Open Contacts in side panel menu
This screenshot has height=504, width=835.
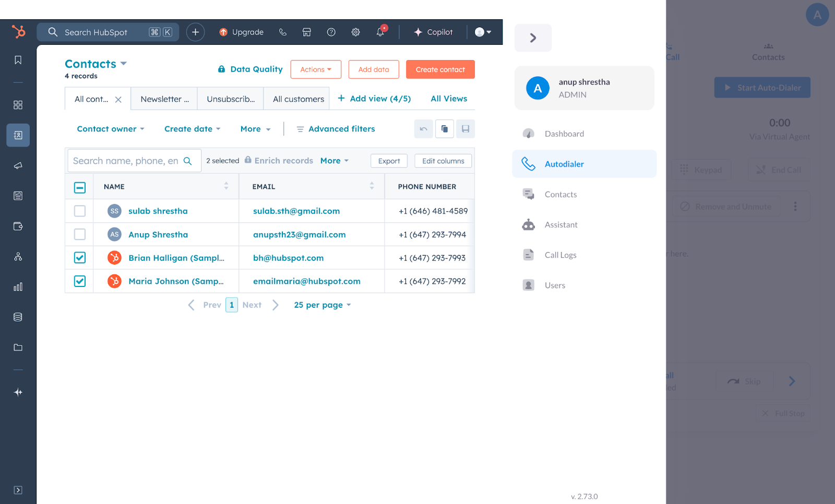click(584, 194)
